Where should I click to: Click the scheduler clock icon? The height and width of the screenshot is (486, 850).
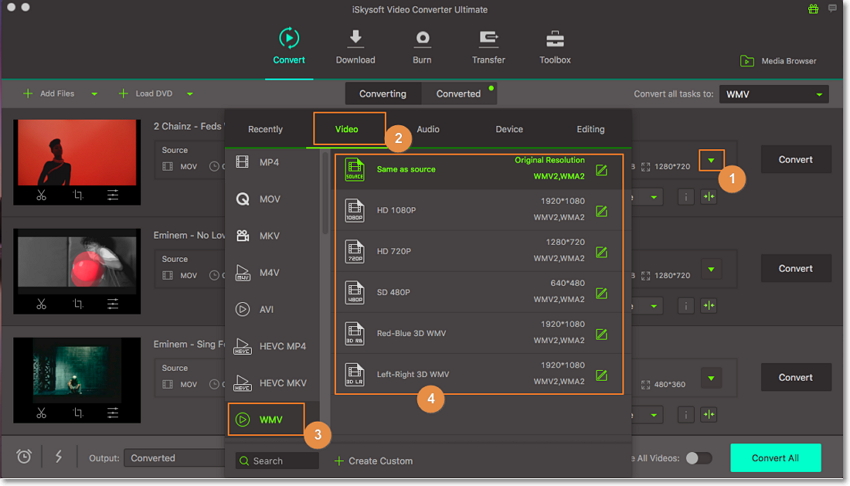click(24, 457)
